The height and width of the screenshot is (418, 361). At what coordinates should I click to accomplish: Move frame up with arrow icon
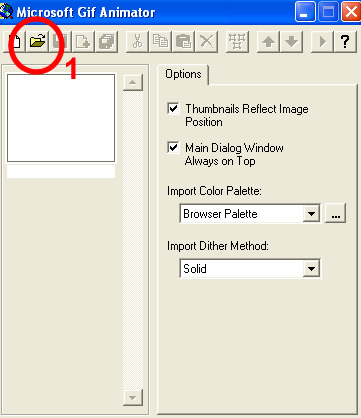click(268, 42)
